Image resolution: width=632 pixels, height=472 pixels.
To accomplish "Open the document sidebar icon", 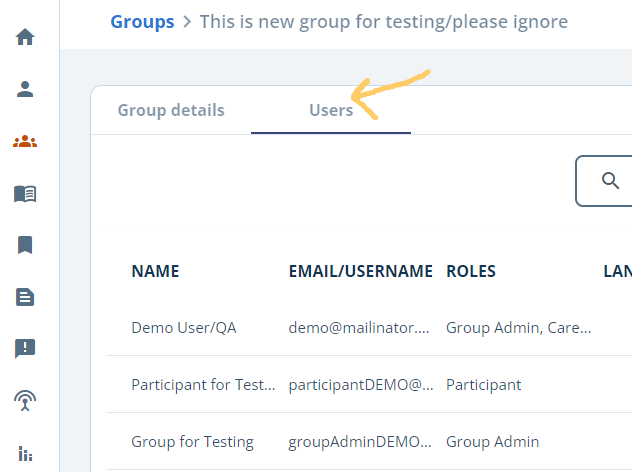I will pos(25,297).
